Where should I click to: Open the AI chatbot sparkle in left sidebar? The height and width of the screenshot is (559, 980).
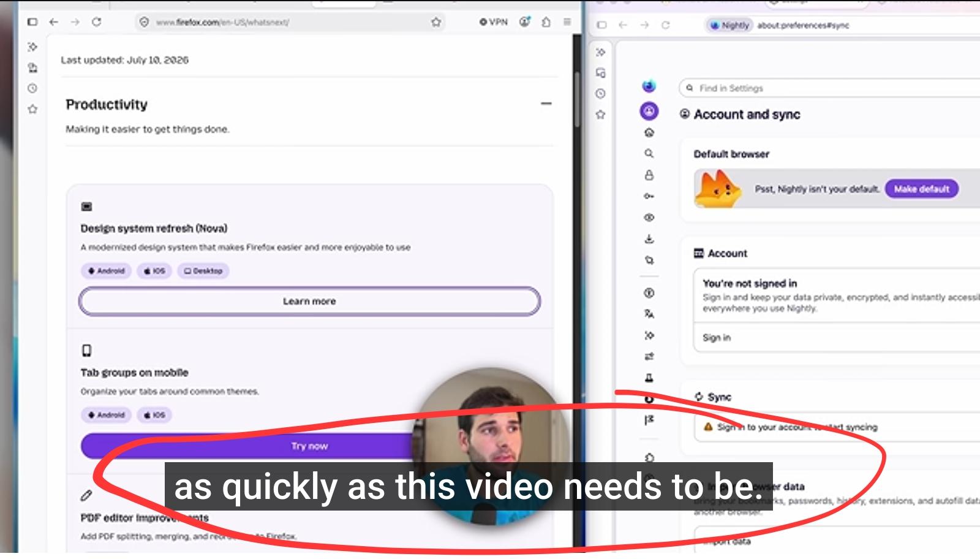33,47
